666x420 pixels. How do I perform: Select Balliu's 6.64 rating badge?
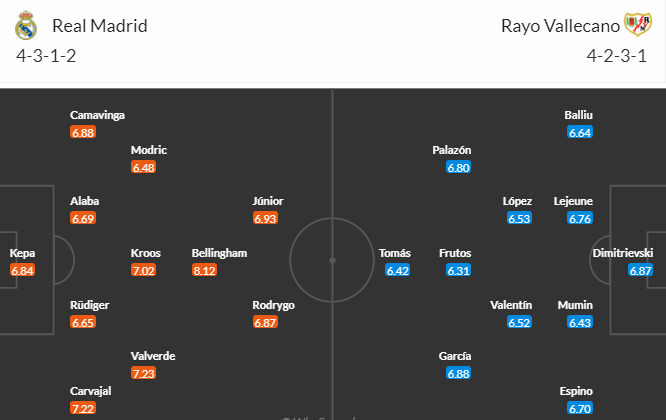580,132
